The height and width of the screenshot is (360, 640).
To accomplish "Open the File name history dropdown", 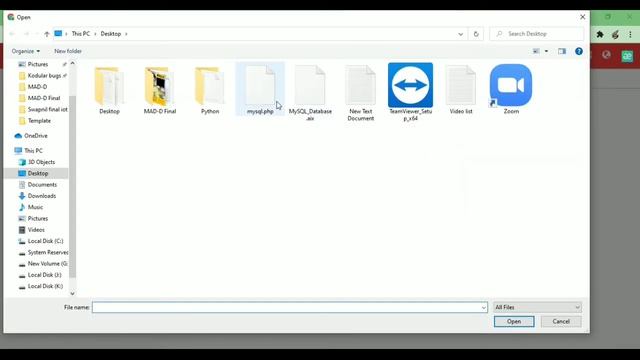I will tap(484, 307).
